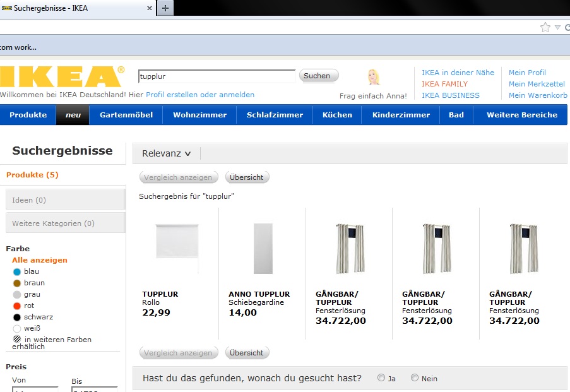Open the ANNO TUPPLUR Schiebegardine image
This screenshot has height=392, width=570.
point(263,248)
